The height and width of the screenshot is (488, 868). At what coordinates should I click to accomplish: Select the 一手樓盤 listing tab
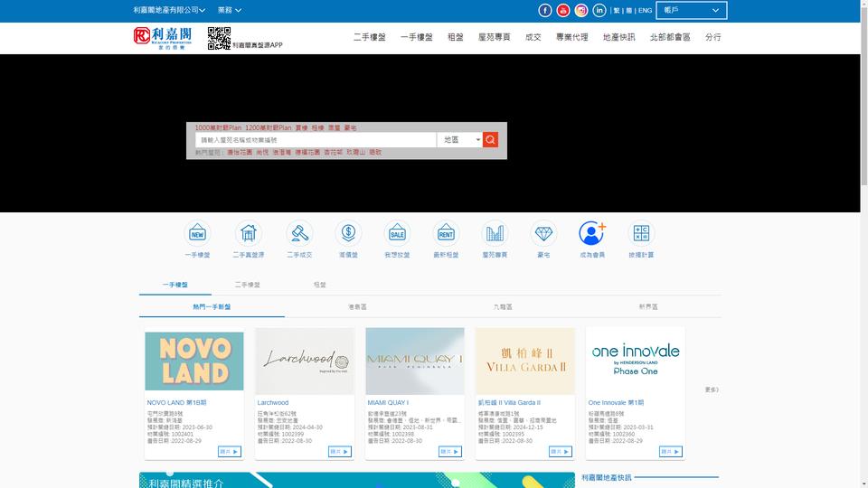pyautogui.click(x=175, y=285)
